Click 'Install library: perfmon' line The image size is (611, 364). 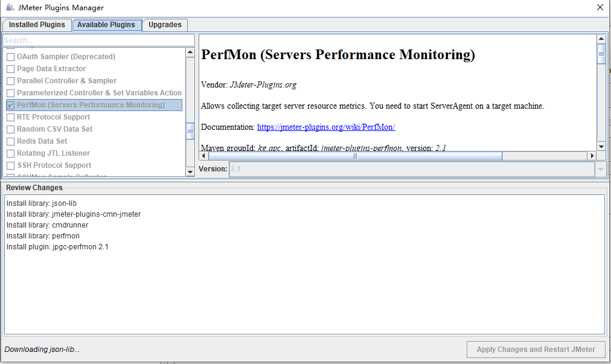43,236
